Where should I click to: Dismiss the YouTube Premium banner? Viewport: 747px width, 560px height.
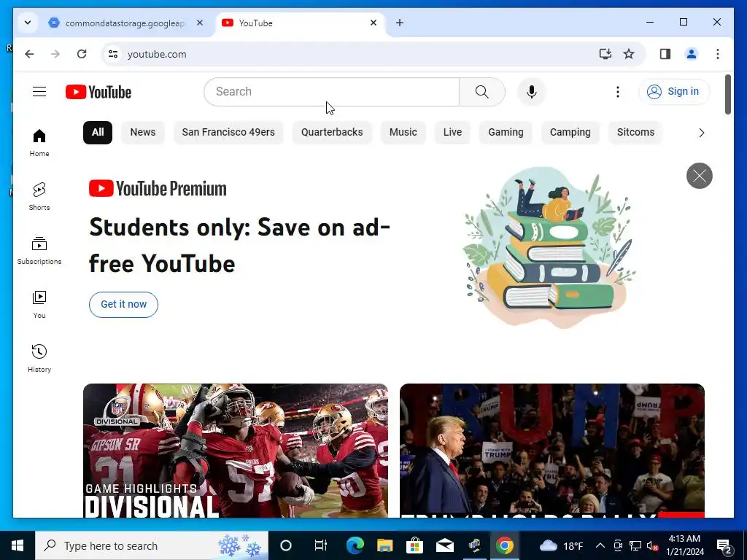699,176
